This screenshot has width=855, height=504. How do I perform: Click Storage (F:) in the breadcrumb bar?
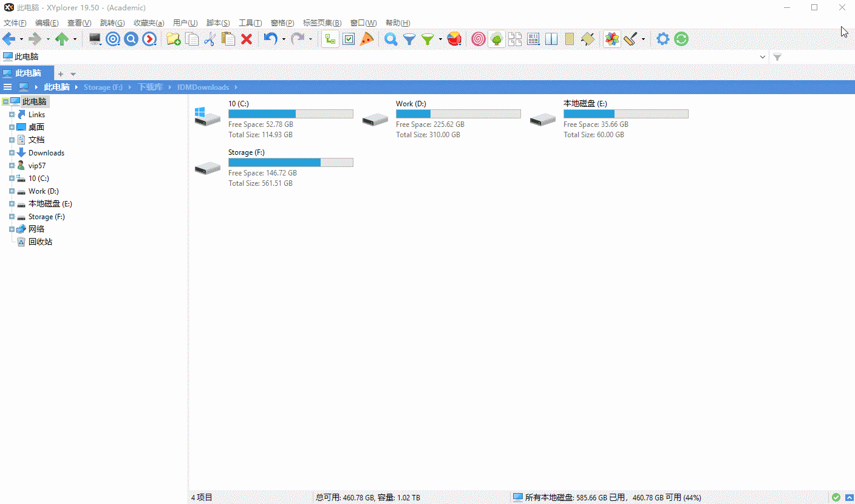pyautogui.click(x=103, y=87)
